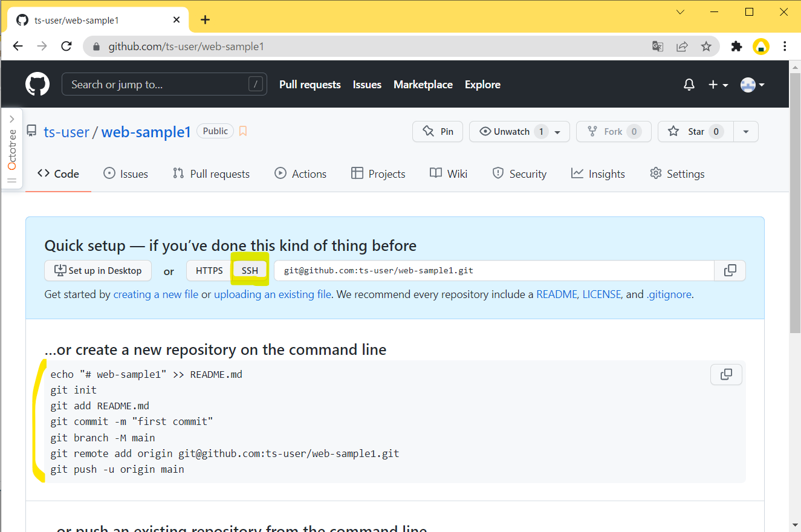
Task: Star the web-sample1 repository
Action: click(696, 132)
